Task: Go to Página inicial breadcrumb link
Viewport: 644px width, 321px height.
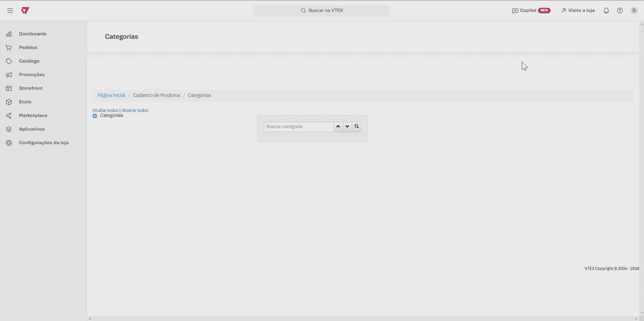Action: [x=111, y=95]
